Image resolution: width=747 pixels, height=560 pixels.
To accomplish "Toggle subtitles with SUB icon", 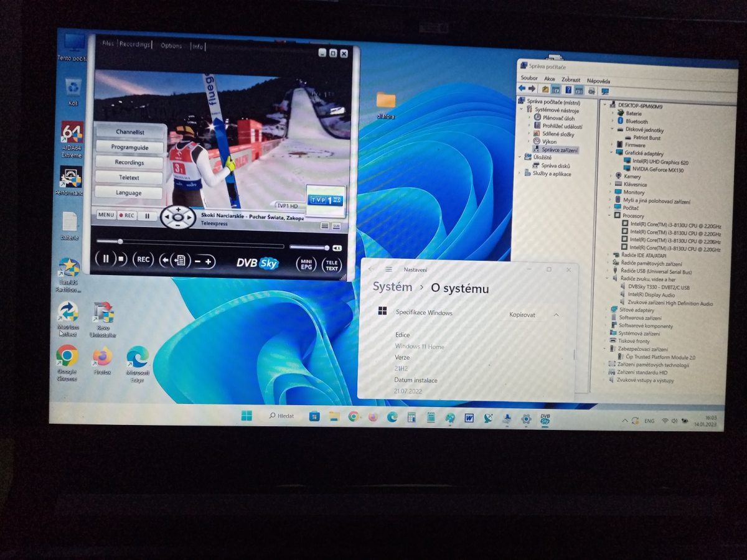I will pyautogui.click(x=336, y=226).
